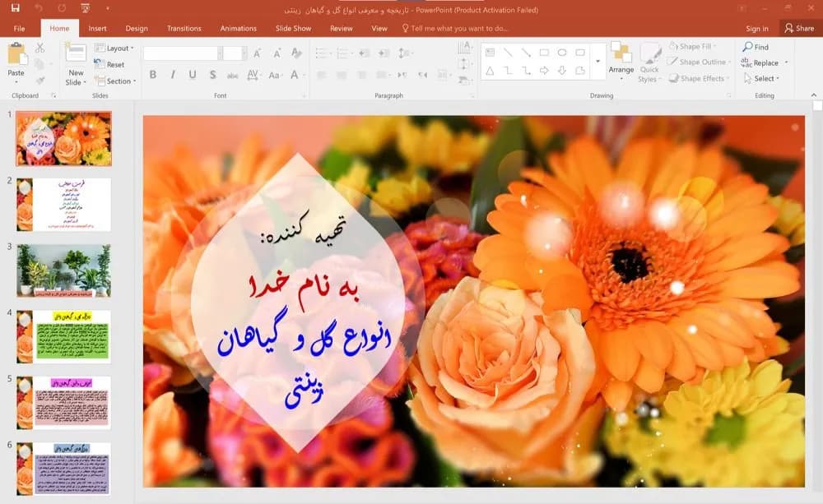Click the Undo arrow icon
Viewport: 823px width, 504px height.
(39, 8)
